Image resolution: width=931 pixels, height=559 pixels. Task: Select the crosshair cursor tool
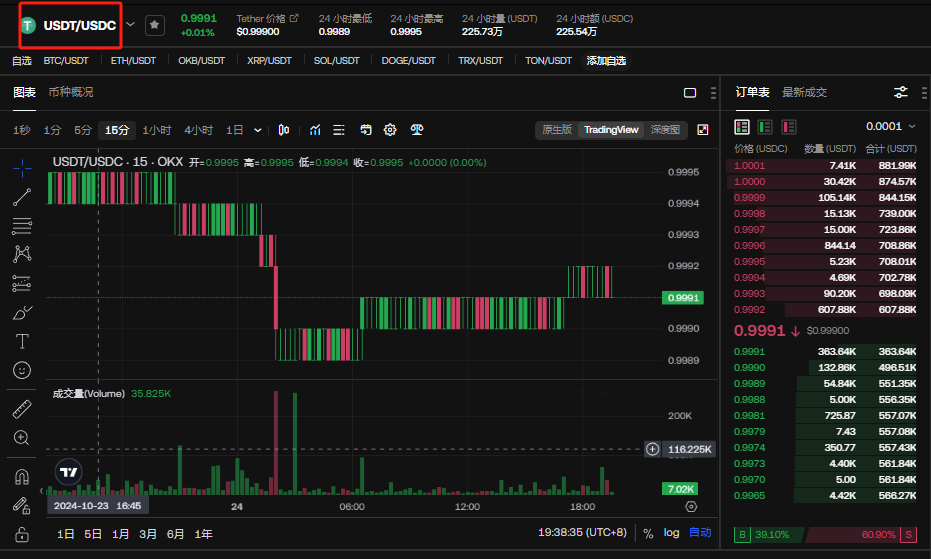[x=22, y=169]
